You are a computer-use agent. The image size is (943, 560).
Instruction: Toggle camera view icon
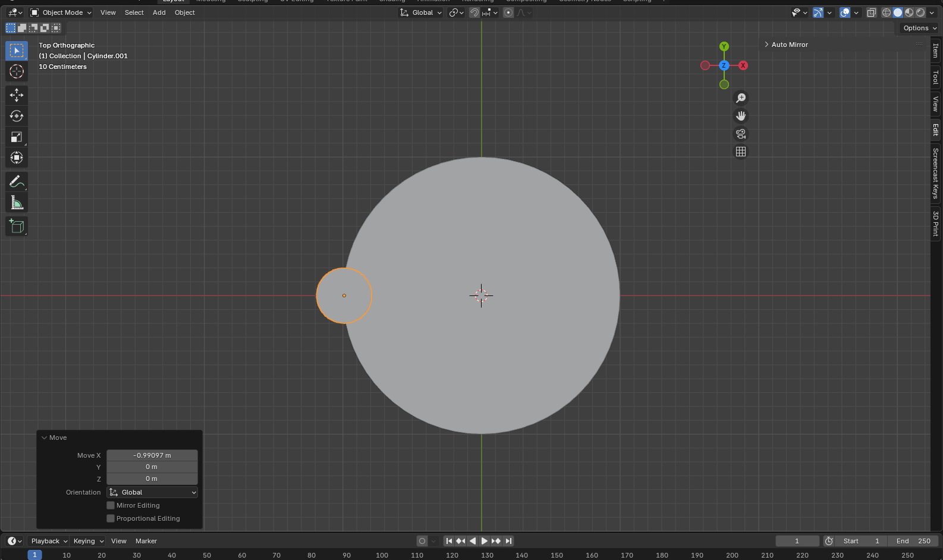[x=741, y=134]
